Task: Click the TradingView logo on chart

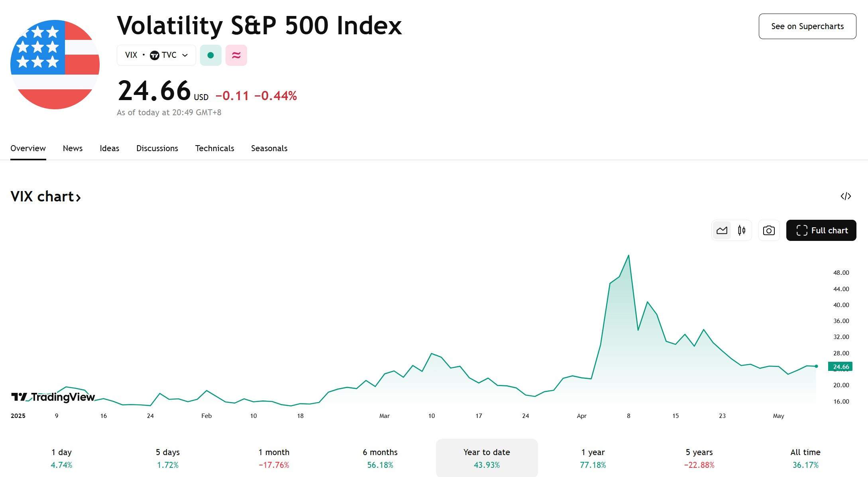Action: (x=53, y=397)
